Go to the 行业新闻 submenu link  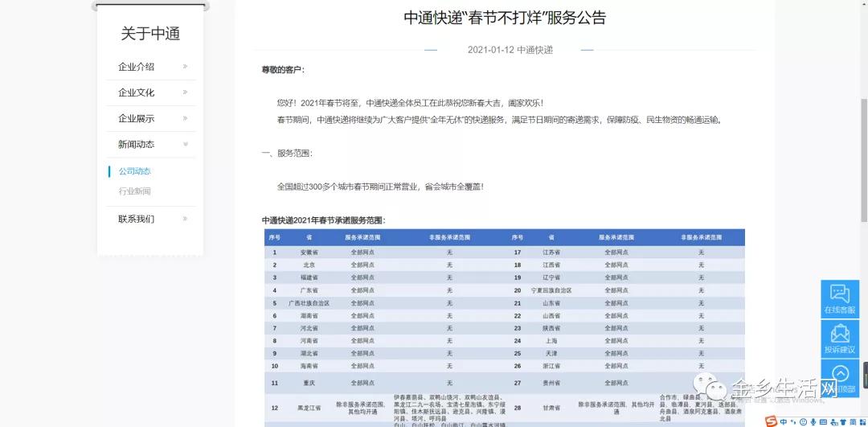click(134, 191)
